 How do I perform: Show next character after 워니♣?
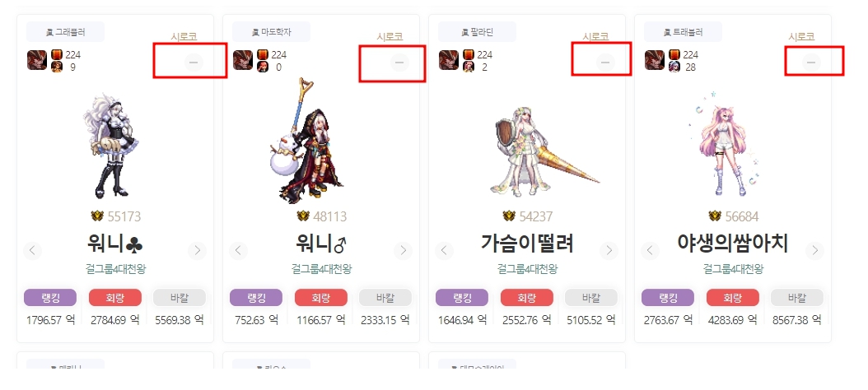tap(197, 251)
